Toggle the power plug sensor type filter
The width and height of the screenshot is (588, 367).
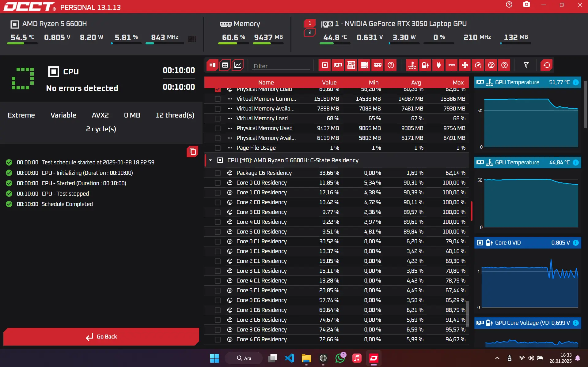[x=438, y=65]
